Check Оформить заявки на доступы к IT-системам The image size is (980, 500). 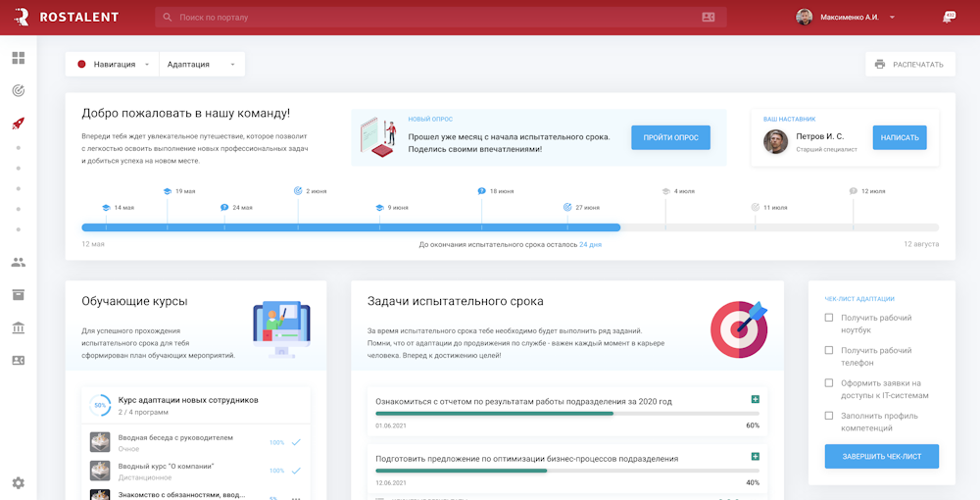coord(829,382)
